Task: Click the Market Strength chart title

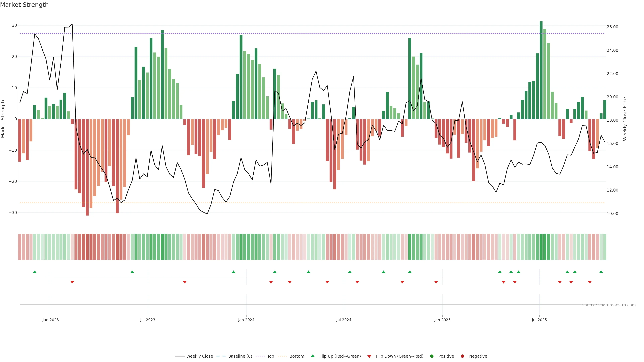Action: (24, 5)
